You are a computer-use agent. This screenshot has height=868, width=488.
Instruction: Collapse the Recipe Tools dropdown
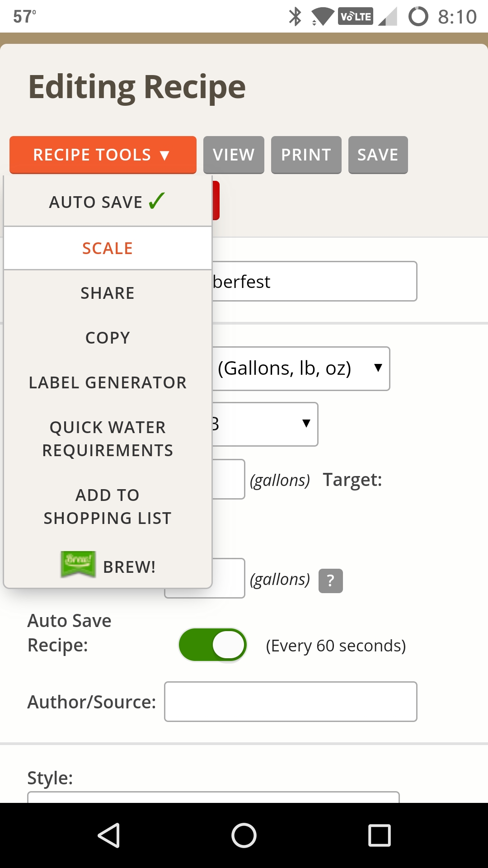click(103, 155)
